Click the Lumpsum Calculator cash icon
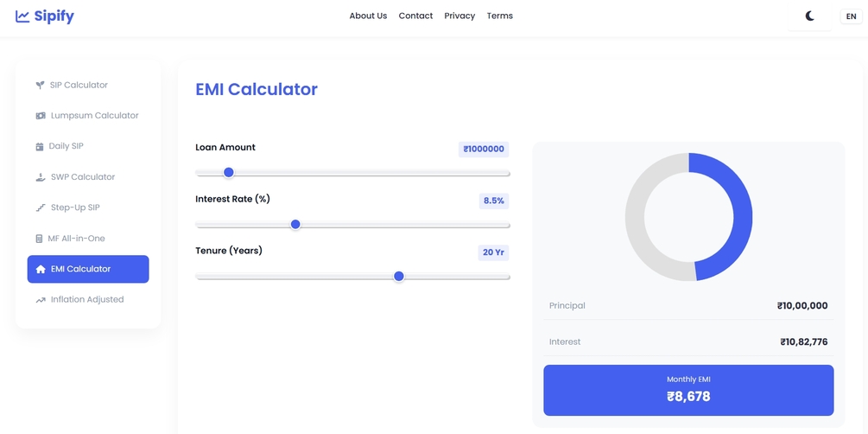The height and width of the screenshot is (434, 868). 40,116
